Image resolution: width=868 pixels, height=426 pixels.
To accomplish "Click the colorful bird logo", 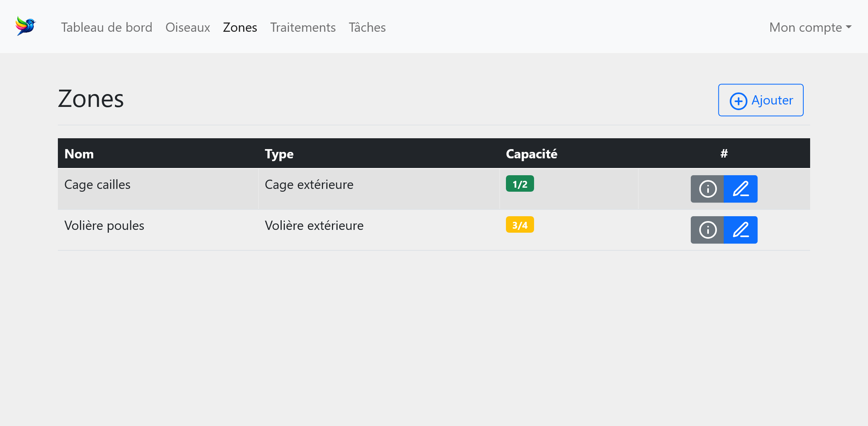I will pos(26,26).
